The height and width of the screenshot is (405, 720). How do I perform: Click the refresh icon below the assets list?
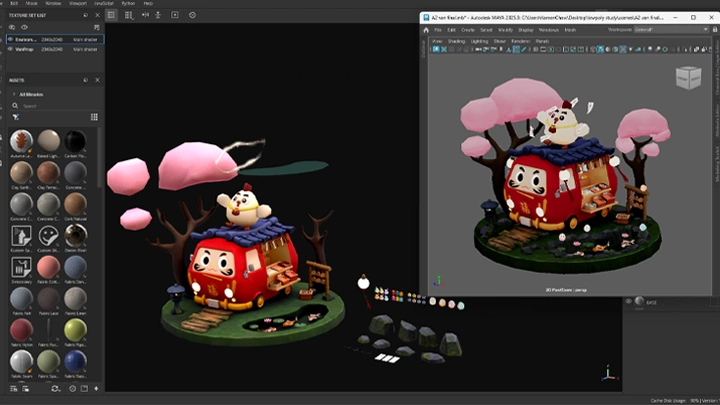point(56,387)
